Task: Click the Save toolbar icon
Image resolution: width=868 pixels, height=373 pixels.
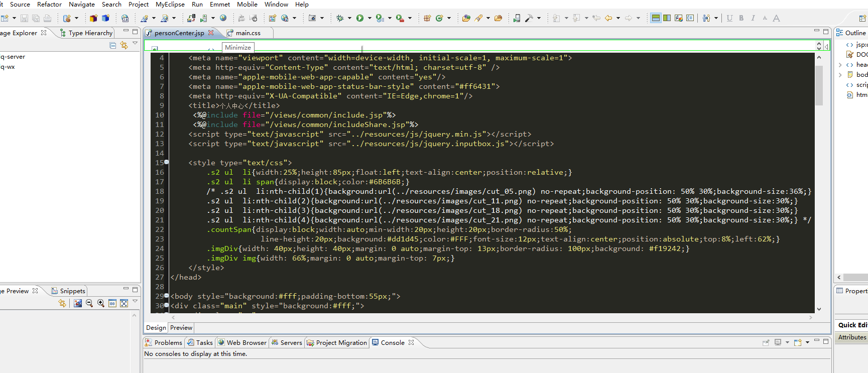Action: click(x=24, y=18)
